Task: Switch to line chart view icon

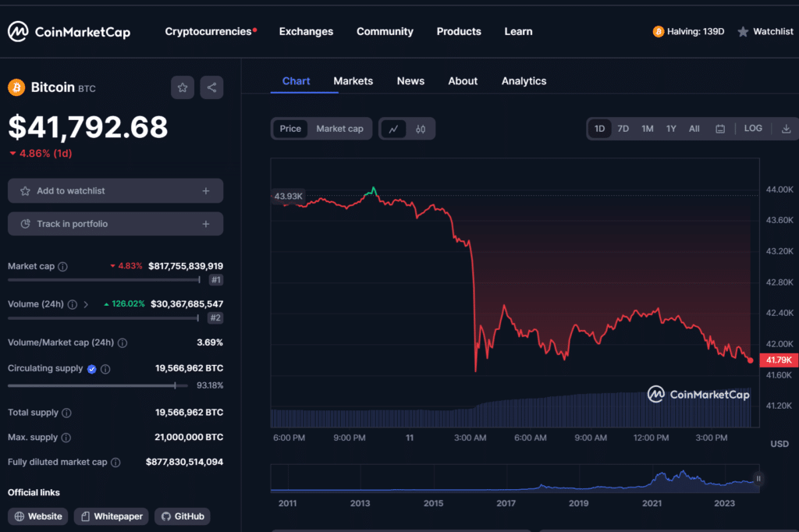Action: point(393,129)
